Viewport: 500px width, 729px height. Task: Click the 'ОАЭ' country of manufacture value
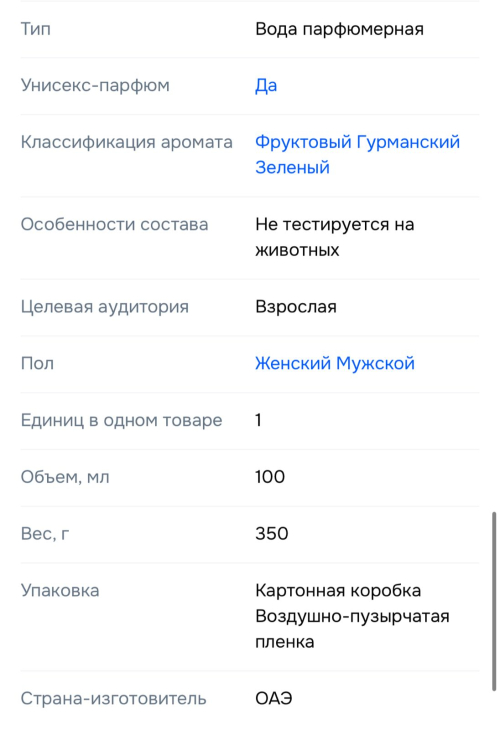click(273, 699)
